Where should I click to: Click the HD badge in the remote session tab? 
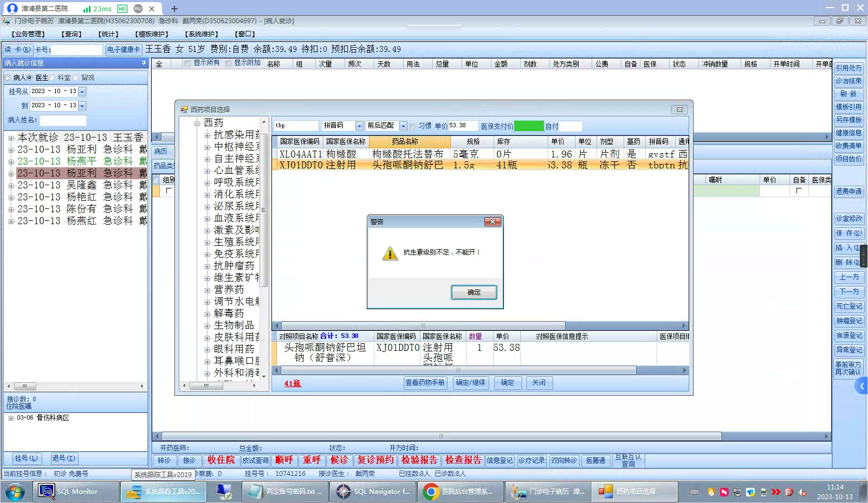click(122, 9)
